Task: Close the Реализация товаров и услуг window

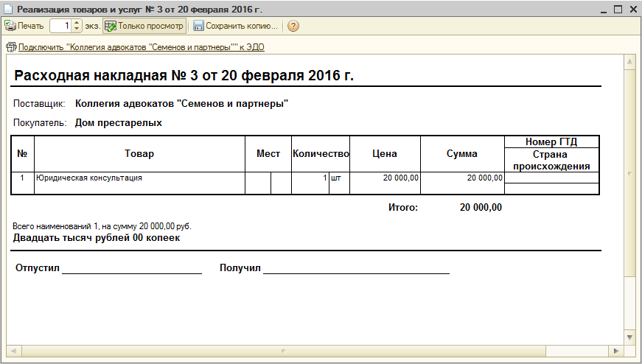Action: 633,9
